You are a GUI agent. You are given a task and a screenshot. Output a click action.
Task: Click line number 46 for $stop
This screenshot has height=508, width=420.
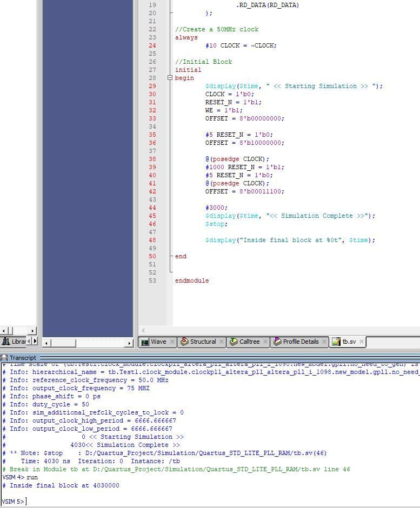click(152, 224)
